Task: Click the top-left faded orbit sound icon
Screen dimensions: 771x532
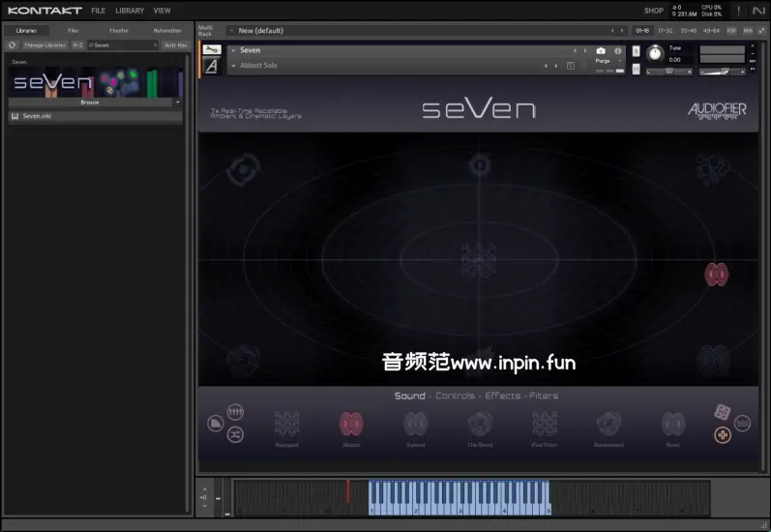Action: (x=243, y=169)
